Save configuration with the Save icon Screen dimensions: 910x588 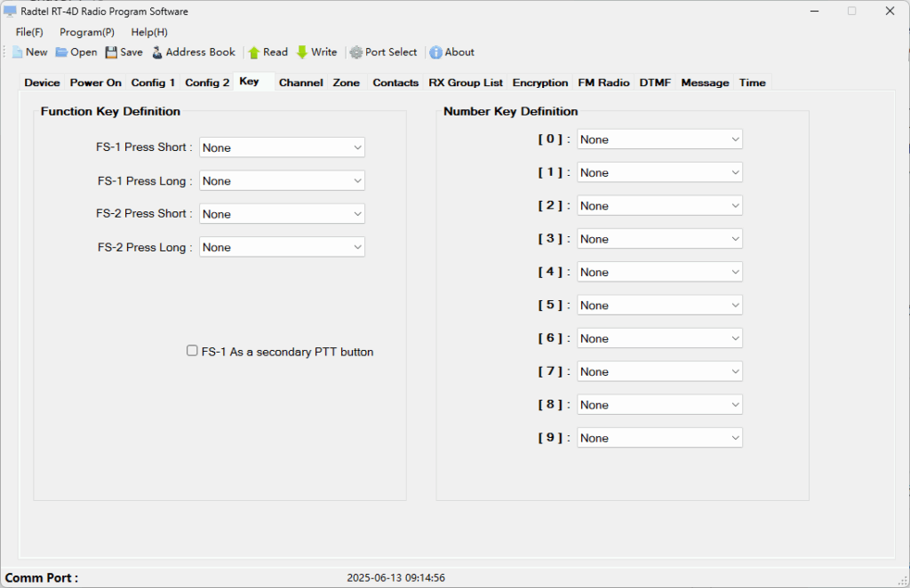coord(111,52)
